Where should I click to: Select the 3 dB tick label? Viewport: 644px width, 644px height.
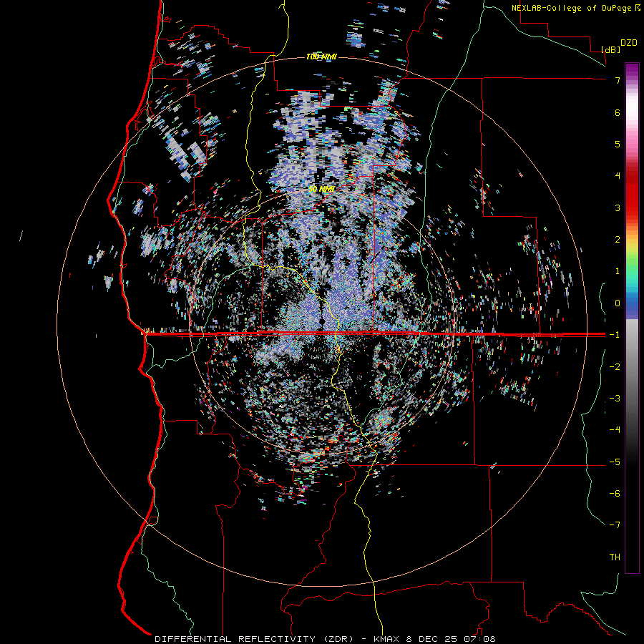618,208
